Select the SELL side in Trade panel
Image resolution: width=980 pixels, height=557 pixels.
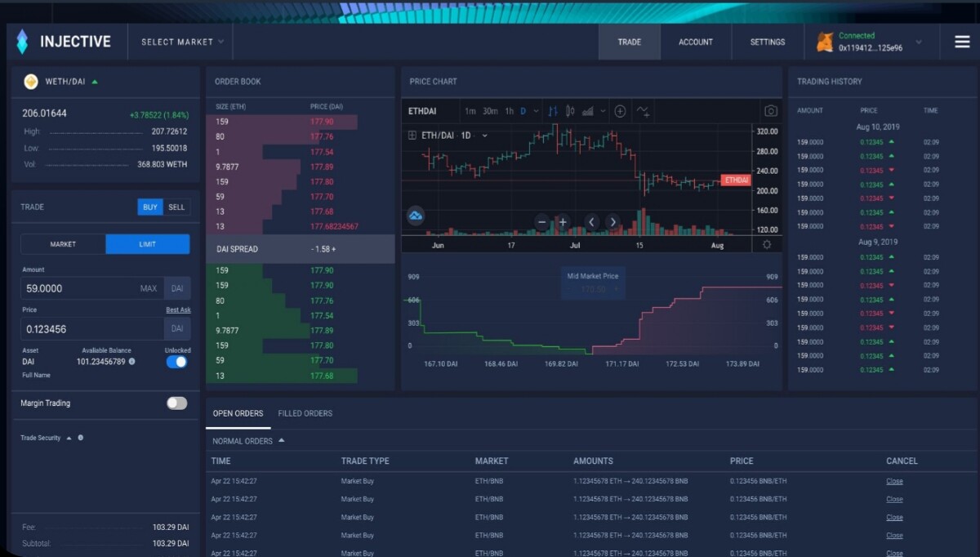[x=176, y=207]
